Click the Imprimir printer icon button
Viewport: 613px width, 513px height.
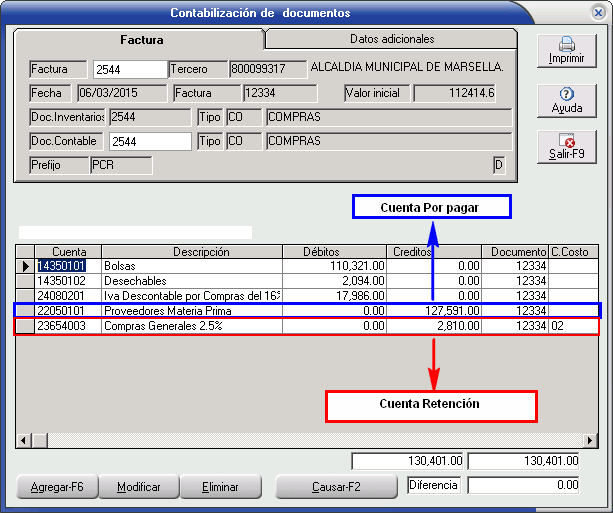[566, 51]
